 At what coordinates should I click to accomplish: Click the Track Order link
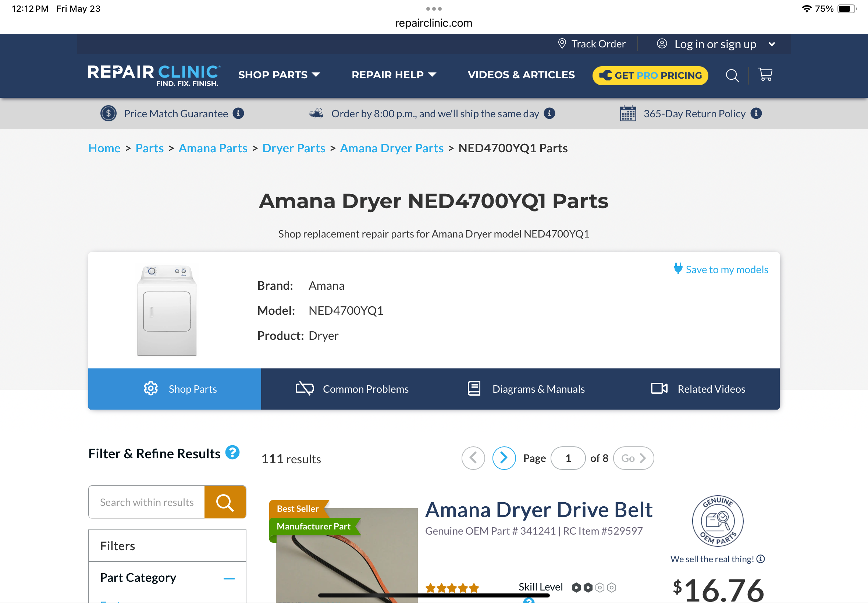[598, 44]
